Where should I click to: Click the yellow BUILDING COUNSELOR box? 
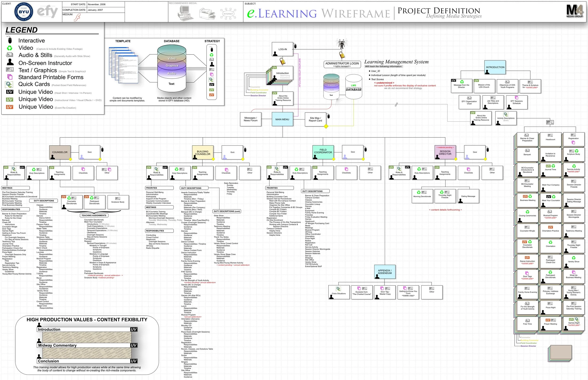pos(203,152)
